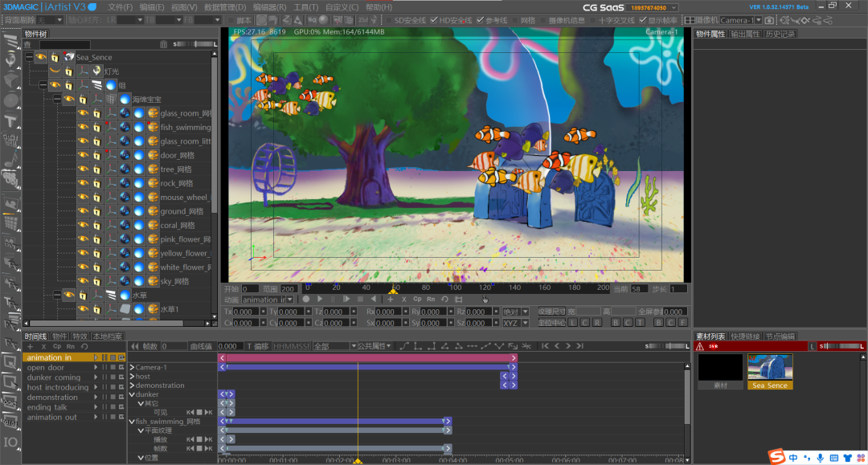Click the play-reverse triangle button
Viewport: 868px width, 465px height.
(x=374, y=299)
